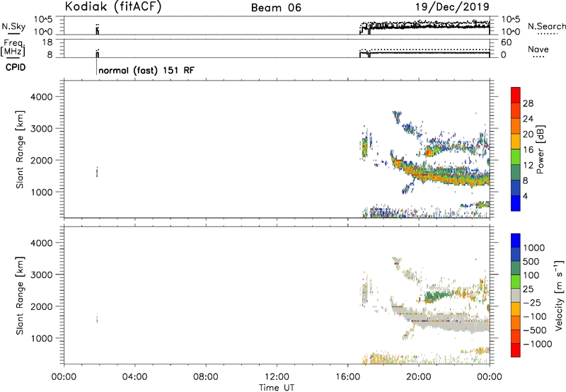This screenshot has width=566, height=392.
Task: Click the "12:00" time axis label
Action: (277, 377)
